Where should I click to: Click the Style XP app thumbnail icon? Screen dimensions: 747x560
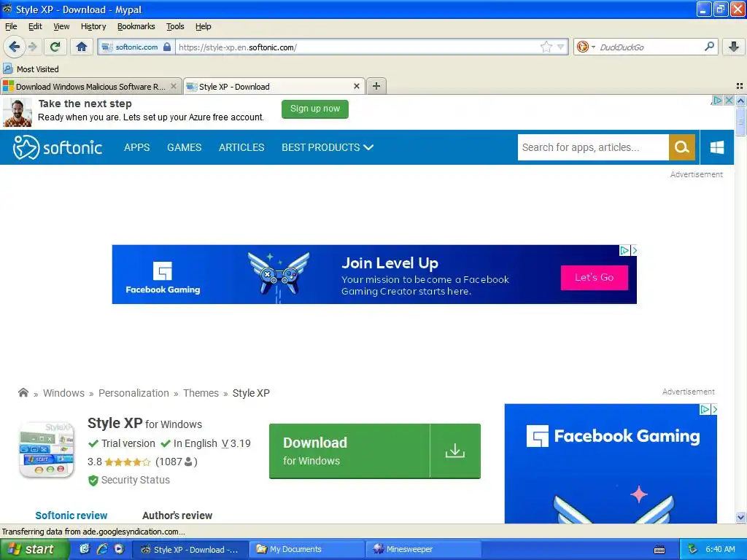tap(46, 450)
